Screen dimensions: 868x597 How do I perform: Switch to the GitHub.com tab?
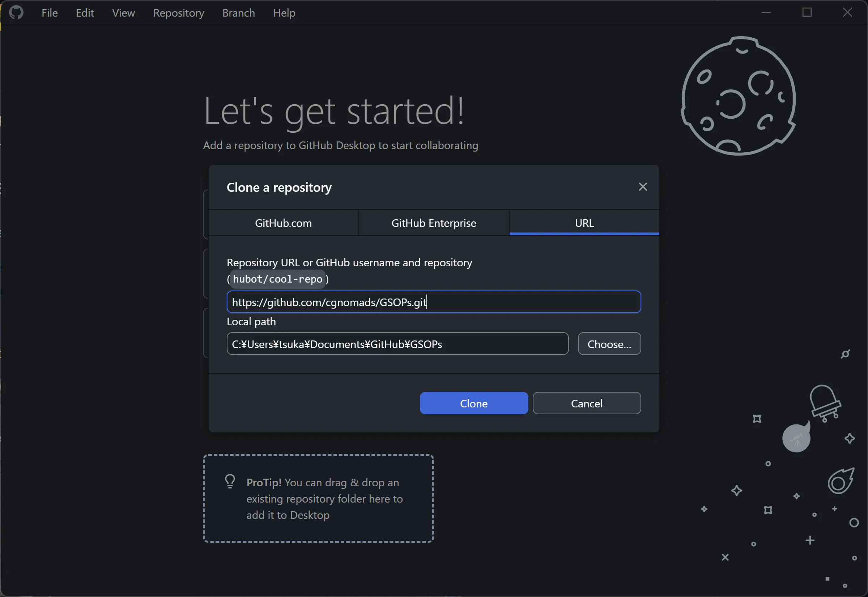point(283,223)
